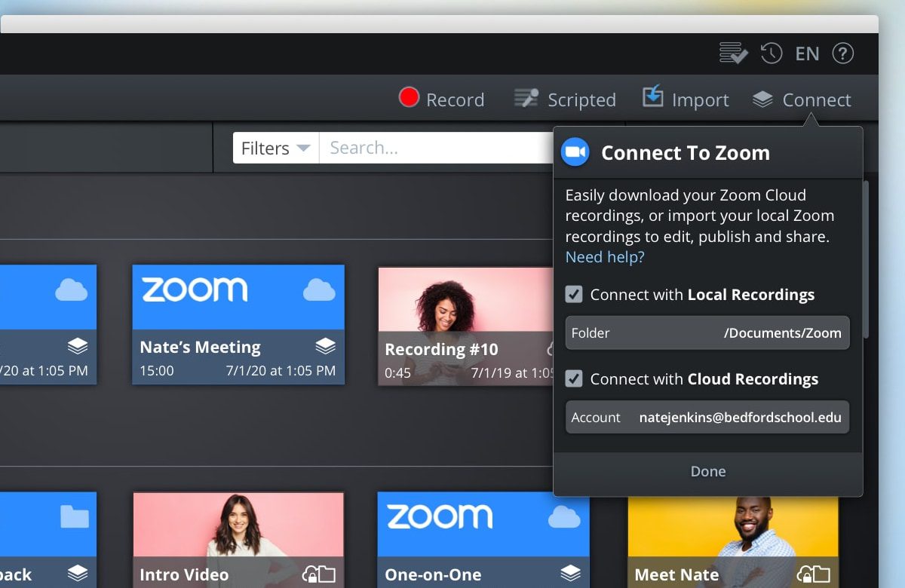Toggle Connect with Local Recordings checkbox
Screen dimensions: 905x588
point(574,295)
